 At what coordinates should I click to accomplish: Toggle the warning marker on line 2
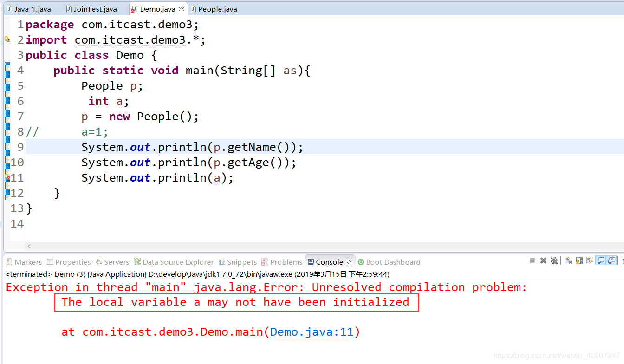click(7, 39)
